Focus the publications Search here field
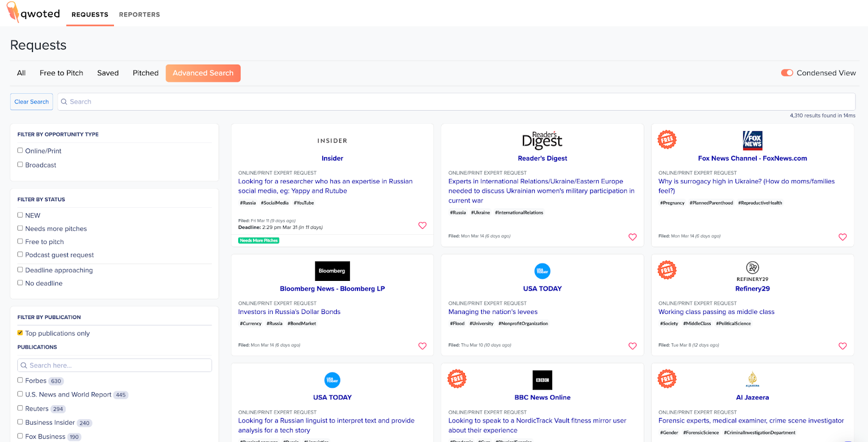Viewport: 868px width, 442px height. (x=114, y=366)
